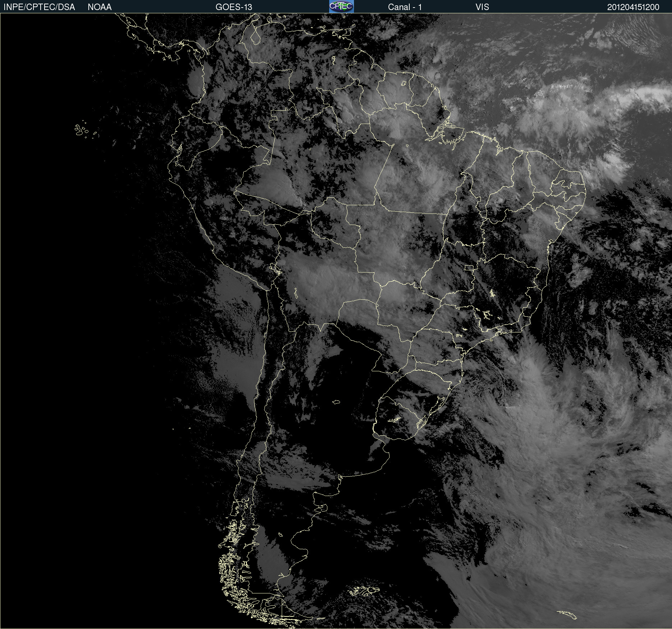Image resolution: width=672 pixels, height=629 pixels.
Task: Click the GOES-13 satellite label
Action: click(x=234, y=7)
